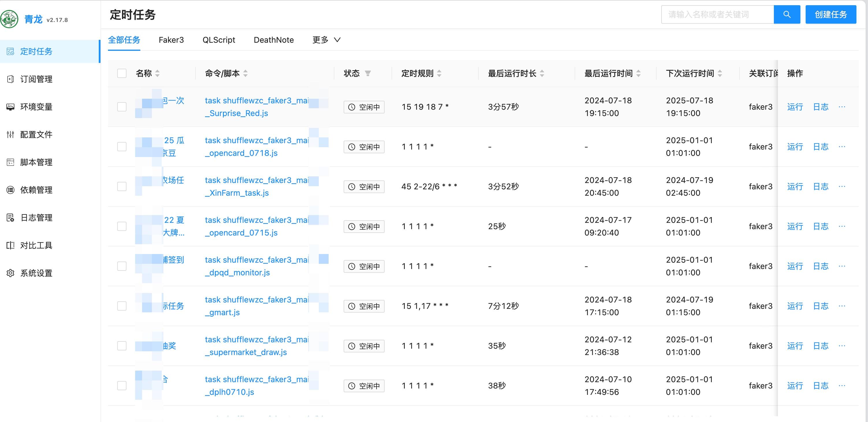The height and width of the screenshot is (422, 868).
Task: Click the 环境变量 sidebar icon
Action: coord(10,107)
